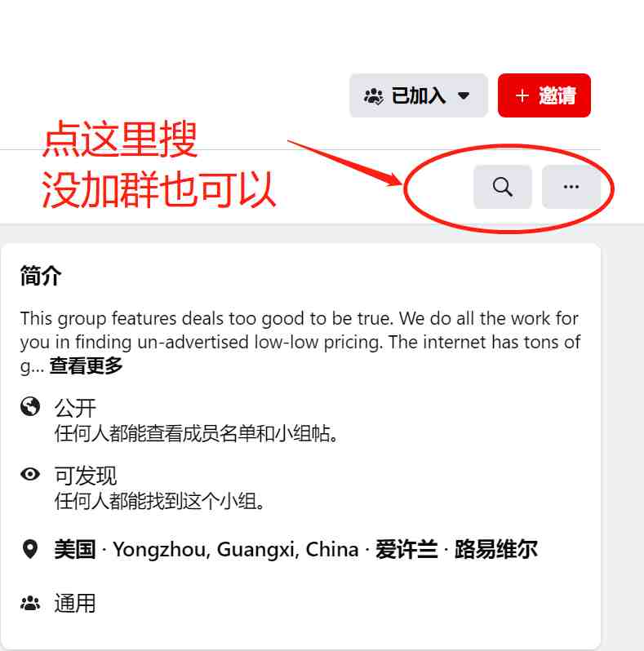Open the 路易维尔 location link
Image resolution: width=644 pixels, height=651 pixels.
[495, 549]
